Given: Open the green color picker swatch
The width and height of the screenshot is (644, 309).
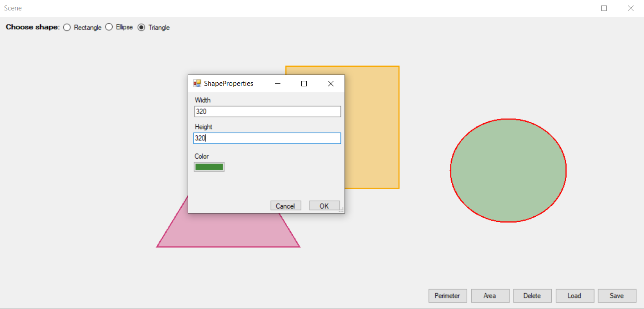Looking at the screenshot, I should (209, 166).
